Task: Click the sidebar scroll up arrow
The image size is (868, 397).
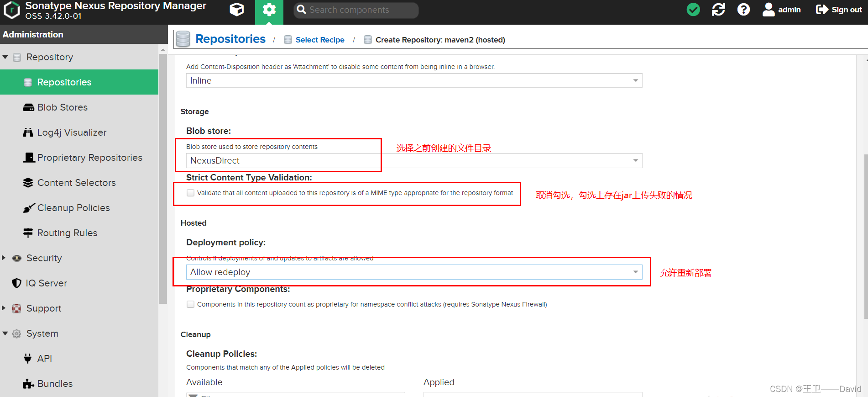Action: (x=163, y=49)
